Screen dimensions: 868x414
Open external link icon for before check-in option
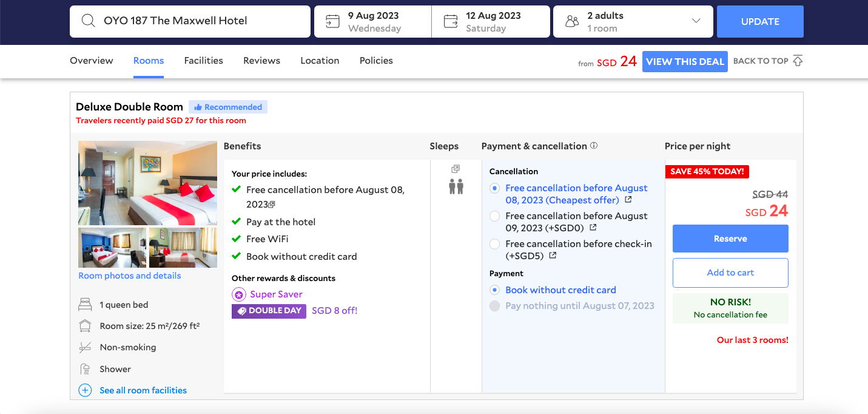(x=553, y=256)
